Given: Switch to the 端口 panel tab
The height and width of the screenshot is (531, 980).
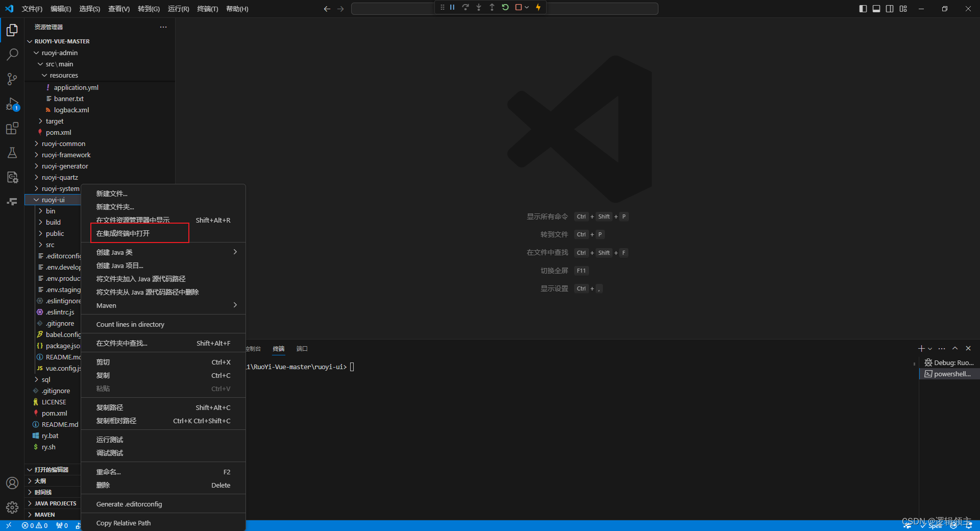Looking at the screenshot, I should coord(302,349).
